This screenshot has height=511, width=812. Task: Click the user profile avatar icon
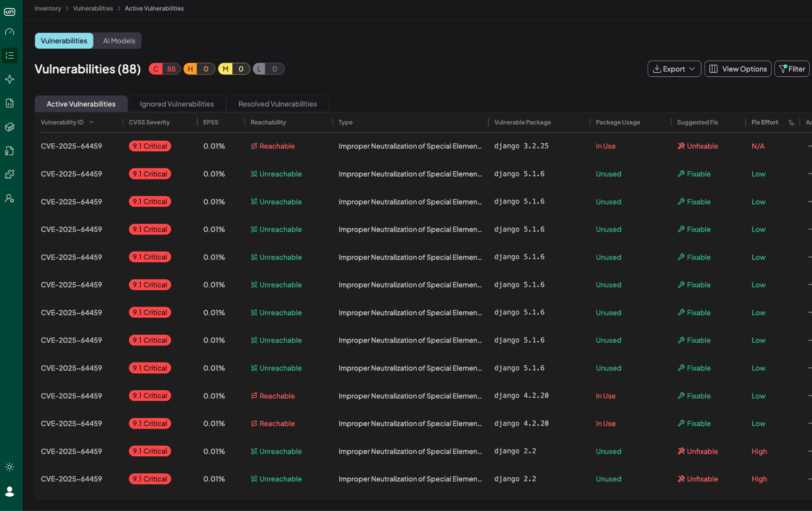pyautogui.click(x=10, y=491)
